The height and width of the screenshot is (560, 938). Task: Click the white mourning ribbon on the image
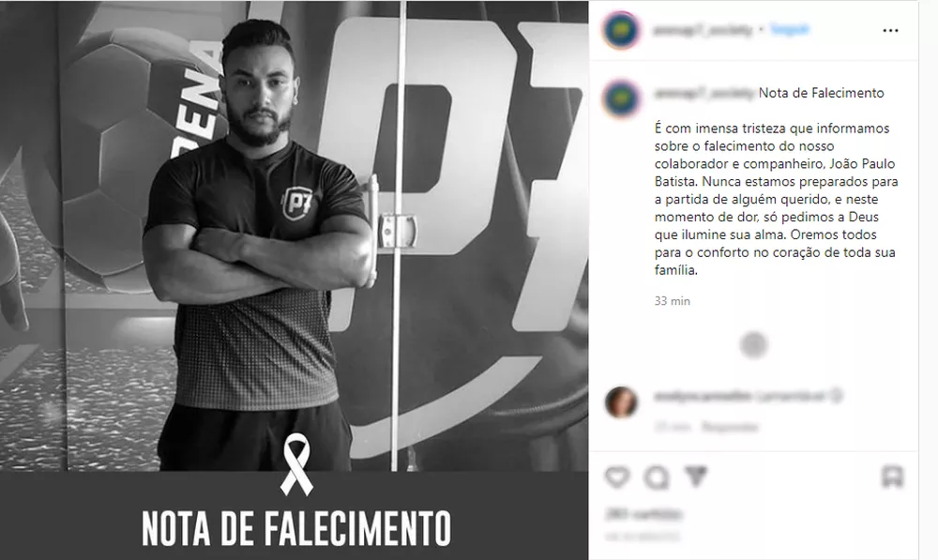[x=296, y=464]
